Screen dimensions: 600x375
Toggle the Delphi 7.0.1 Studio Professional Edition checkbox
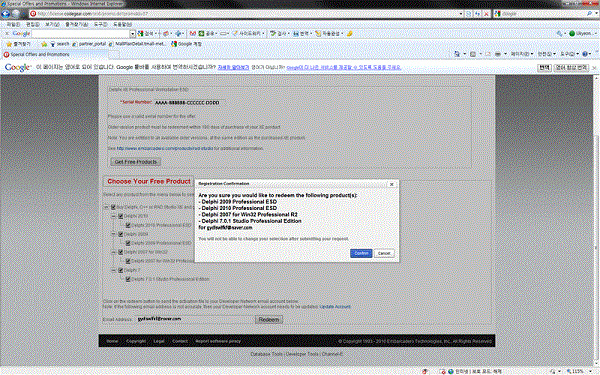click(128, 279)
